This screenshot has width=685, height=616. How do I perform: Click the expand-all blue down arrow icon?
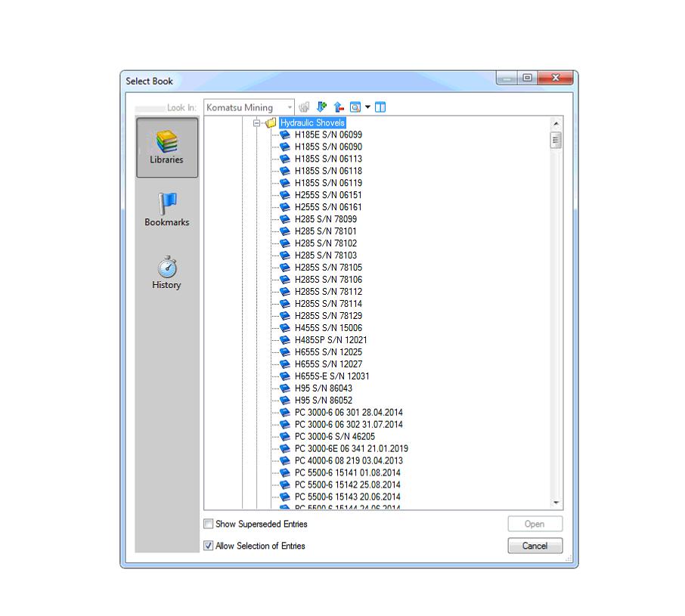pyautogui.click(x=320, y=107)
